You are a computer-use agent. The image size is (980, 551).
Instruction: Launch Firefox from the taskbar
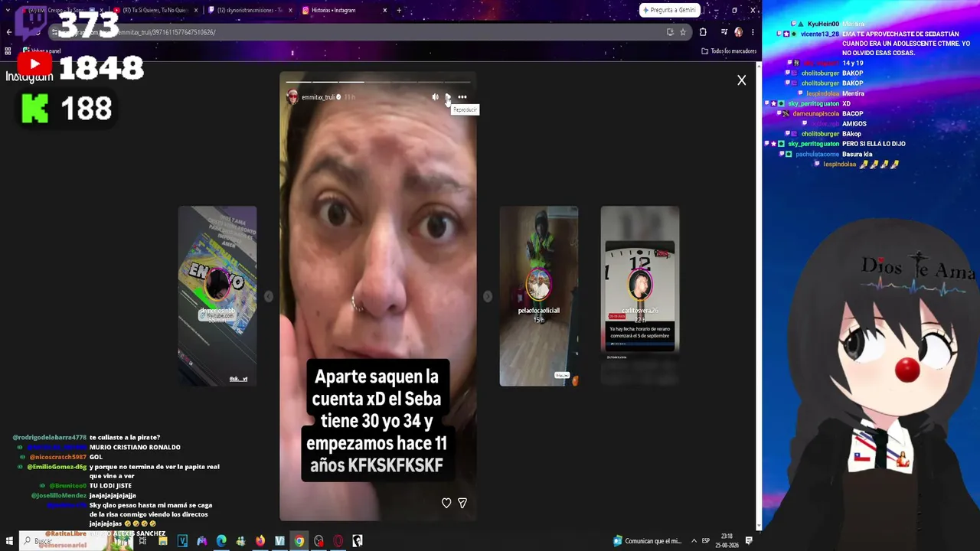(x=260, y=541)
